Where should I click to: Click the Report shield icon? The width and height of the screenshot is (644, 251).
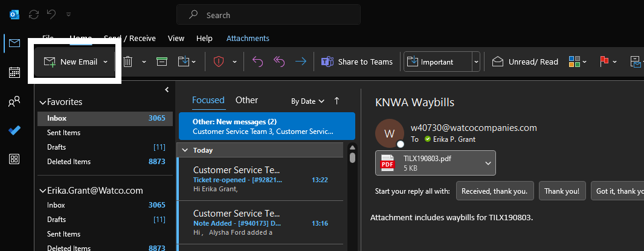point(219,62)
